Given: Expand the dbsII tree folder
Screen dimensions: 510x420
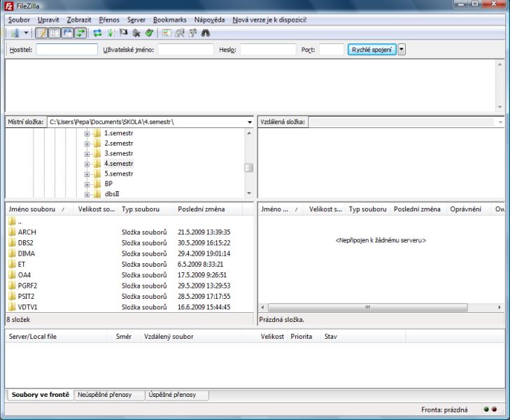Looking at the screenshot, I should (87, 195).
